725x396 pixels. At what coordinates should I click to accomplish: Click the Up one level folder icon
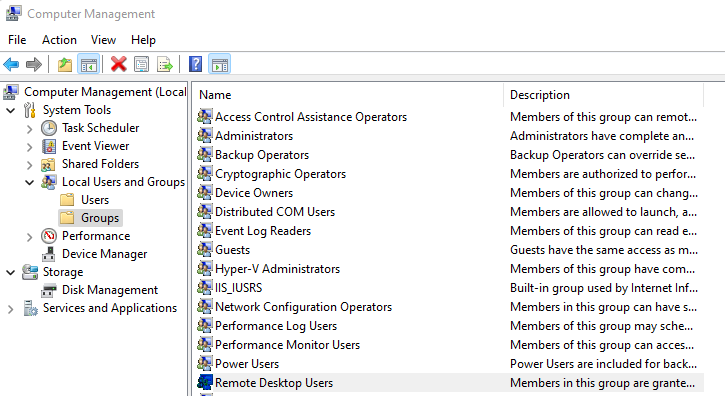tap(65, 64)
